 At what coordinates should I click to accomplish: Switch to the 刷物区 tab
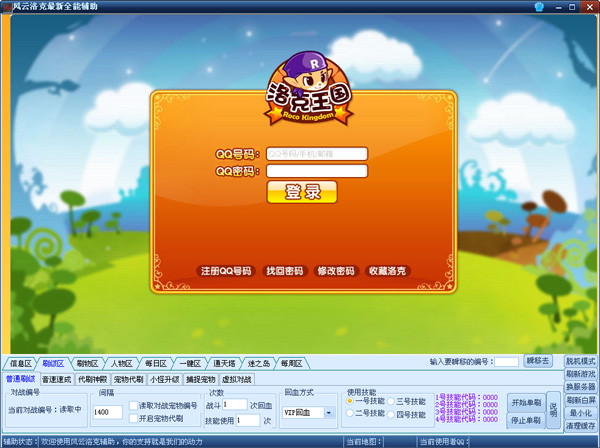(87, 363)
